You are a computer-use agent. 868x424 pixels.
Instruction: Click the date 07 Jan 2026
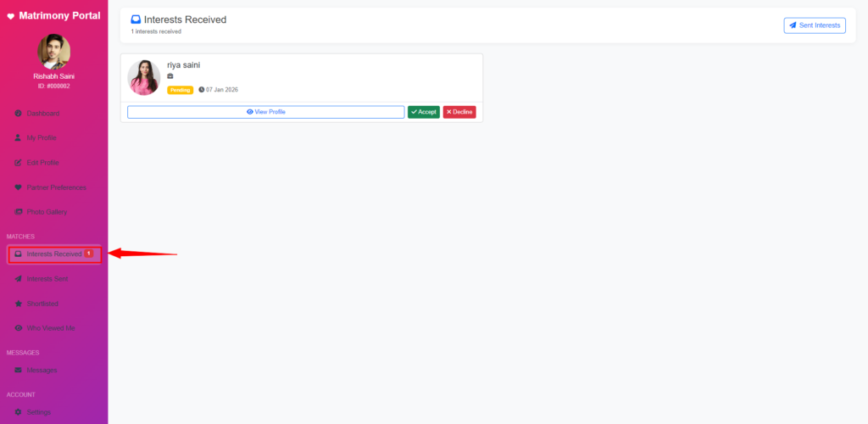[x=222, y=90]
